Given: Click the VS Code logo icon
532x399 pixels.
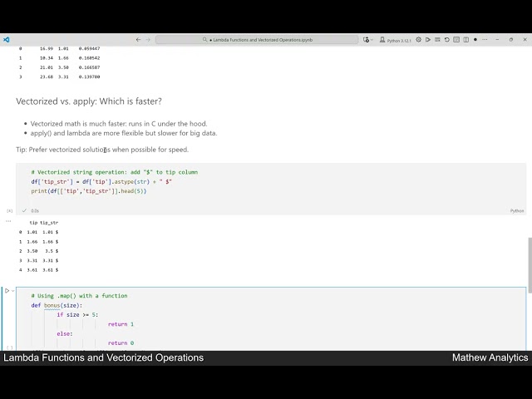Looking at the screenshot, I should pos(6,40).
